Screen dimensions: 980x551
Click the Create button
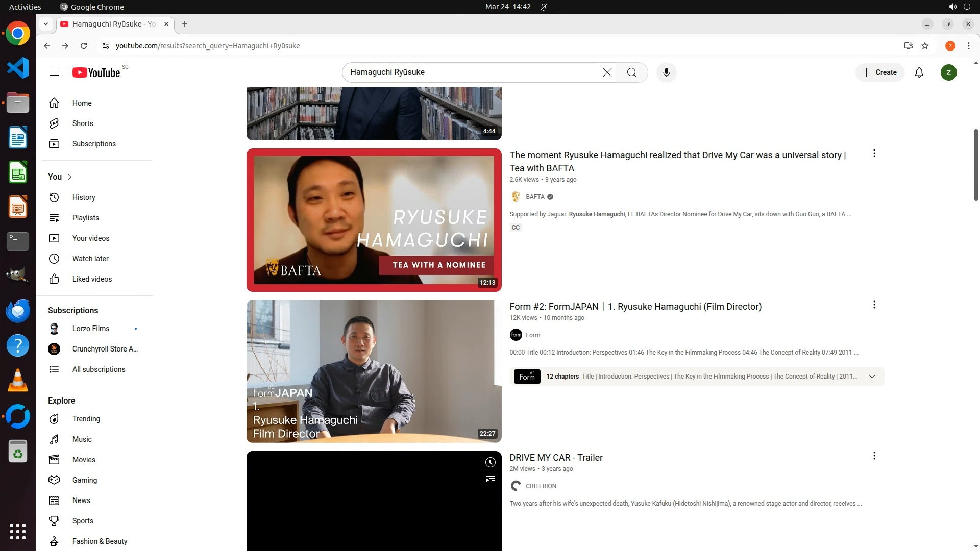[879, 72]
